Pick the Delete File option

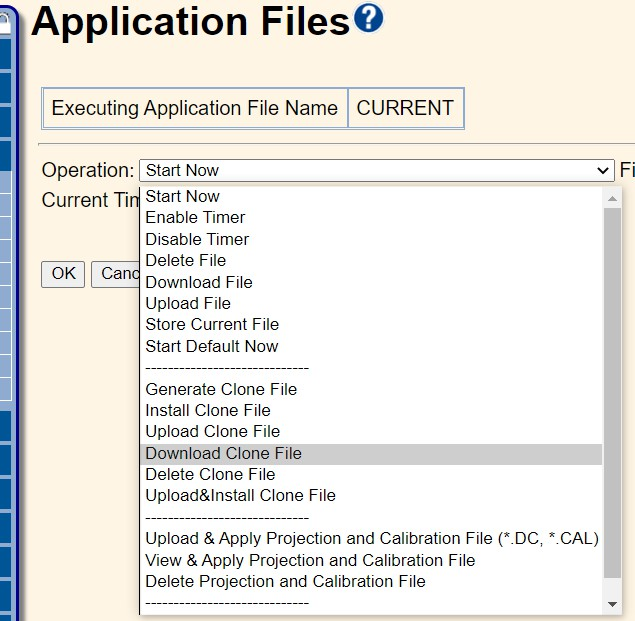(x=186, y=260)
